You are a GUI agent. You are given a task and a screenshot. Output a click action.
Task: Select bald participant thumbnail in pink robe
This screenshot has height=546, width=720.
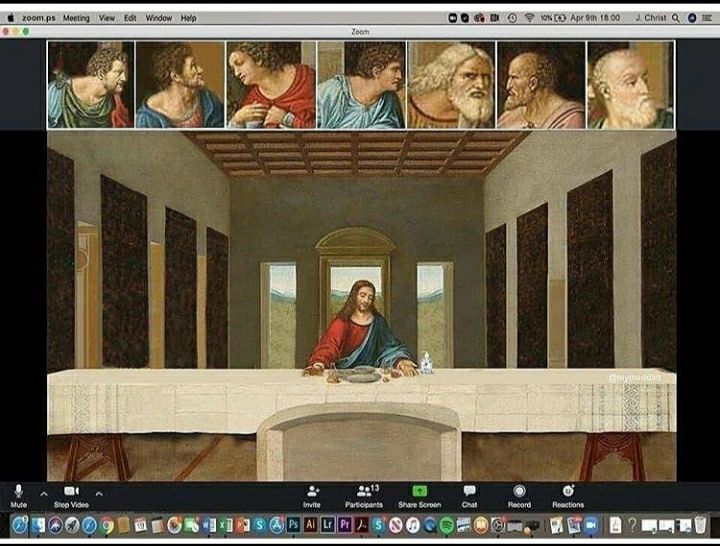click(x=541, y=85)
